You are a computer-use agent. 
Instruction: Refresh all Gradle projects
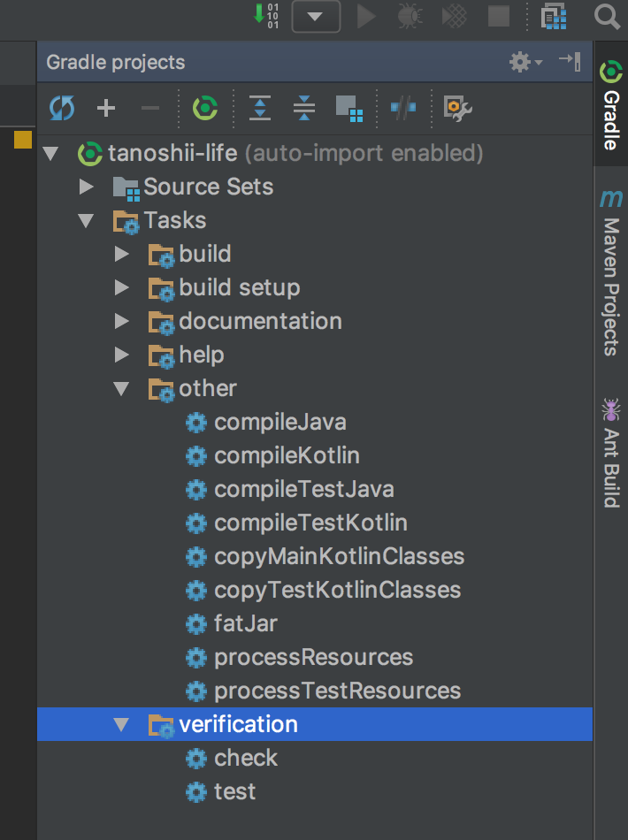(61, 108)
